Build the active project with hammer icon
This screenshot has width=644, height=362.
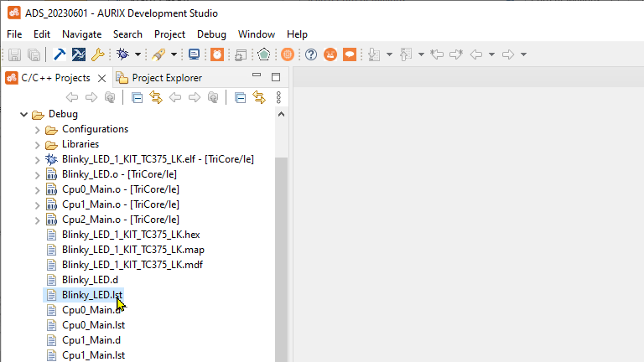[60, 54]
